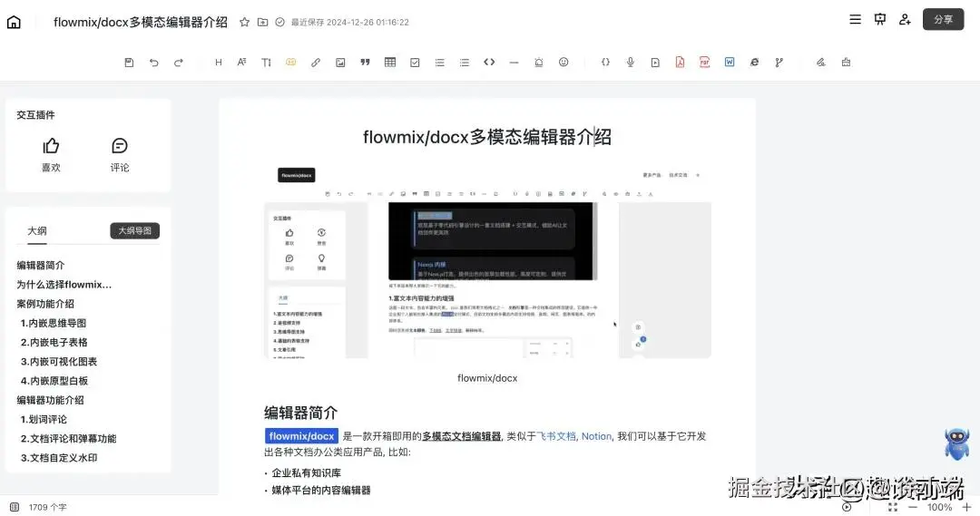
Task: Jump to 为什么选择flowmix... outline entry
Action: (64, 285)
